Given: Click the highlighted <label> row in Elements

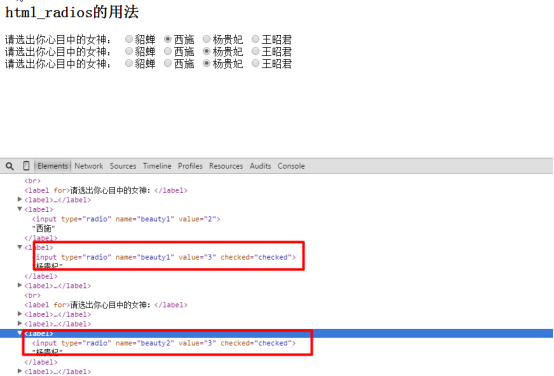Looking at the screenshot, I should (276, 333).
